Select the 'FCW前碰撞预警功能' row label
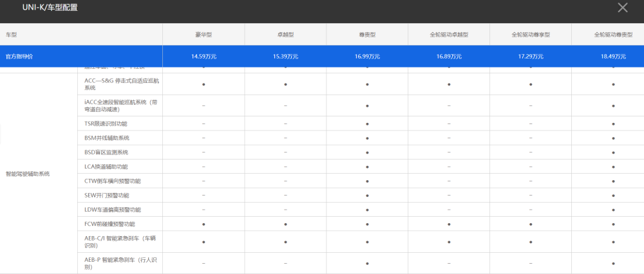The height and width of the screenshot is (274, 644). coord(109,224)
